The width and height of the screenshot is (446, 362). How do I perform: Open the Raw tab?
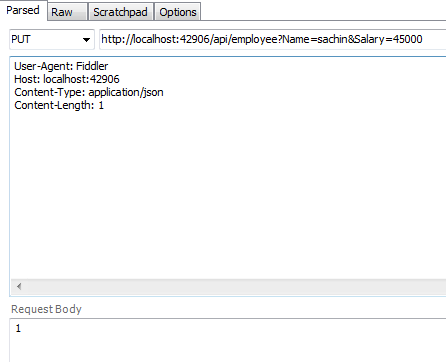(x=68, y=12)
